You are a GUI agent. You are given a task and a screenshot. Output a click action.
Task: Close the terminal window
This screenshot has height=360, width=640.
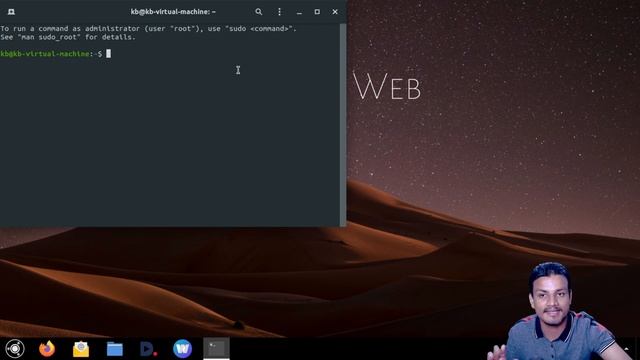(335, 12)
